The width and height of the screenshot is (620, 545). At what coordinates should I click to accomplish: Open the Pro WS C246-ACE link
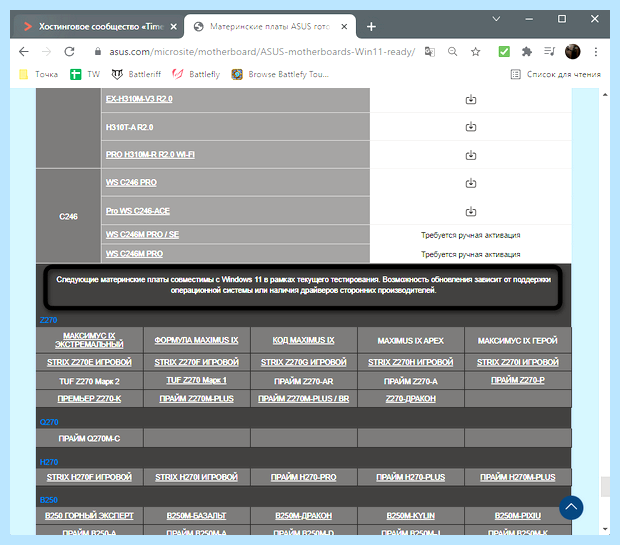coord(138,211)
